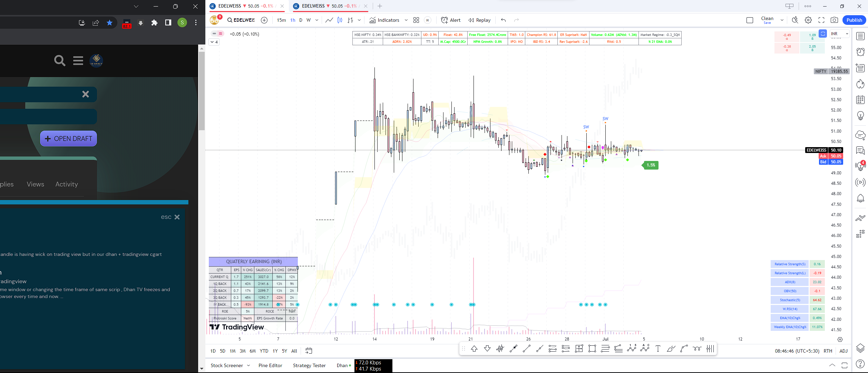This screenshot has width=868, height=373.
Task: Select the Elliott 1-5 wave tool
Action: click(x=632, y=349)
